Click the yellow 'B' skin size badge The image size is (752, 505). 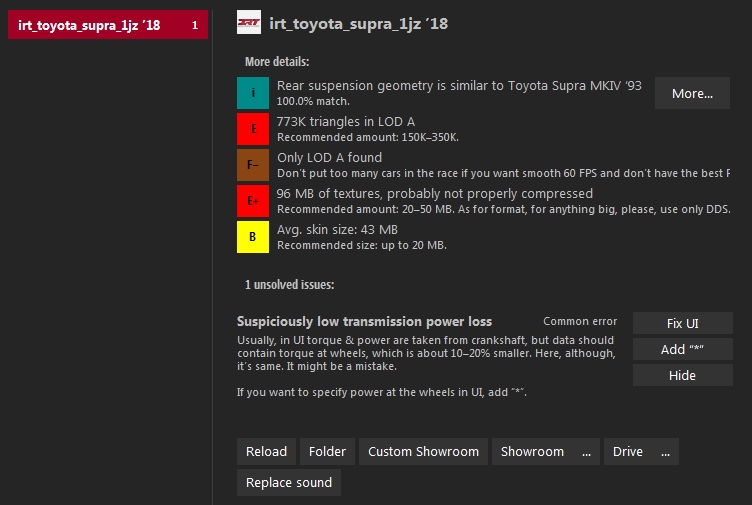[x=253, y=237]
